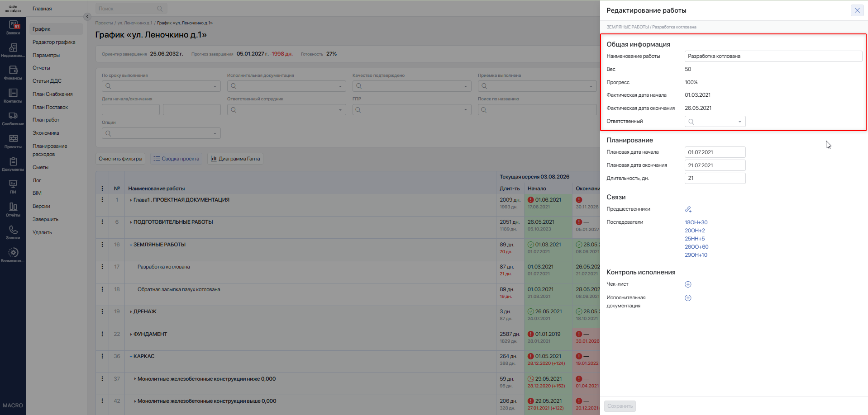Open the ГПР filter dropdown

(x=412, y=109)
